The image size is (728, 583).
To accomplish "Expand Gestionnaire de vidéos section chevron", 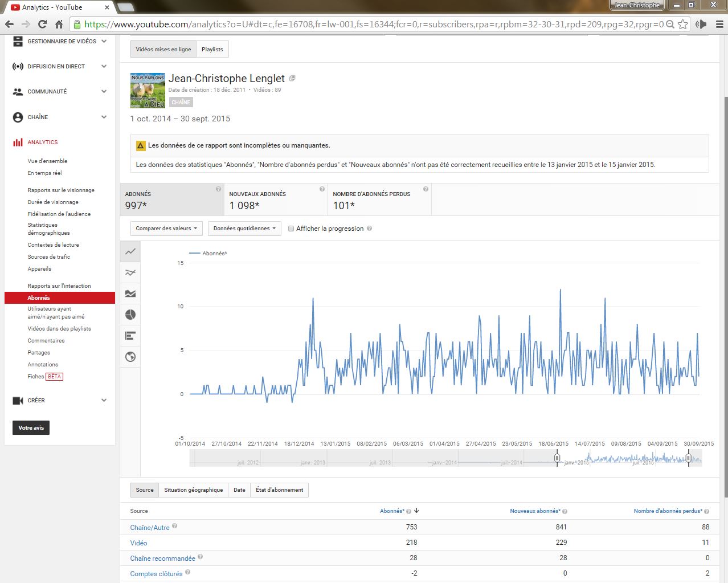I will point(104,41).
